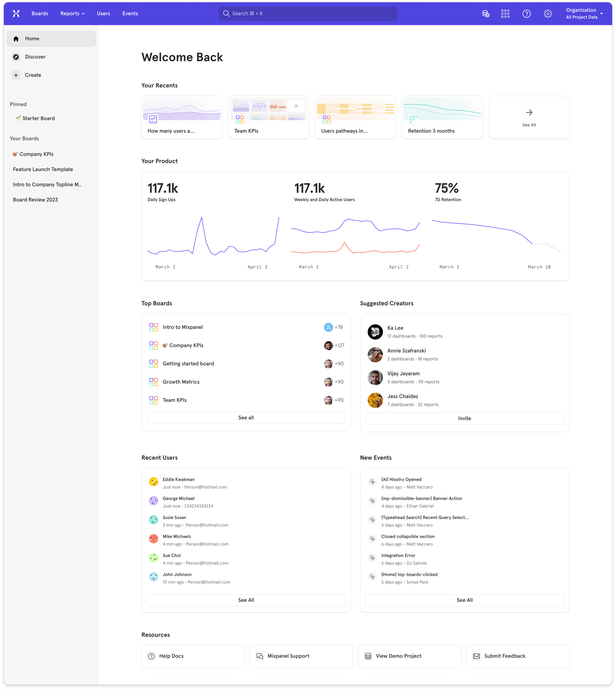Image resolution: width=616 pixels, height=690 pixels.
Task: Click the help question mark icon
Action: pos(526,14)
